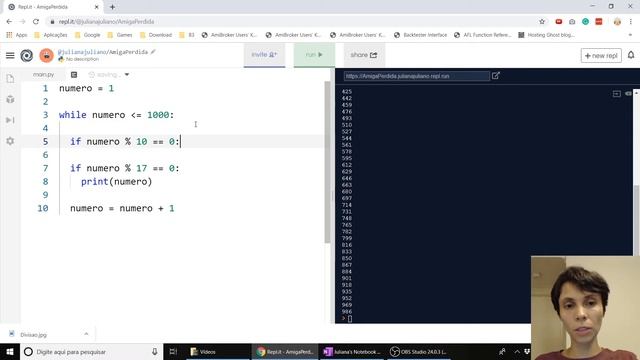Run the program with run button
This screenshot has height=360, width=640.
click(314, 55)
